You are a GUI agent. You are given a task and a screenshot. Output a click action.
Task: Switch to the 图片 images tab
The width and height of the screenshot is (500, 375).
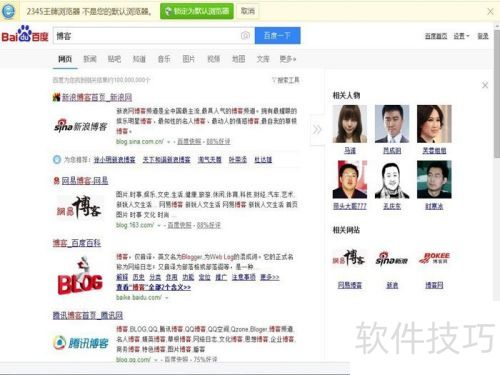189,59
